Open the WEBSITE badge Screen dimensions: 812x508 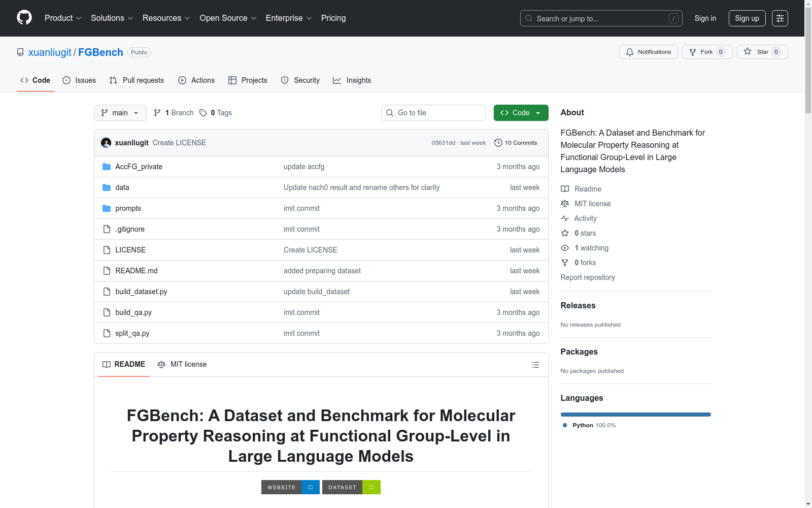point(290,487)
